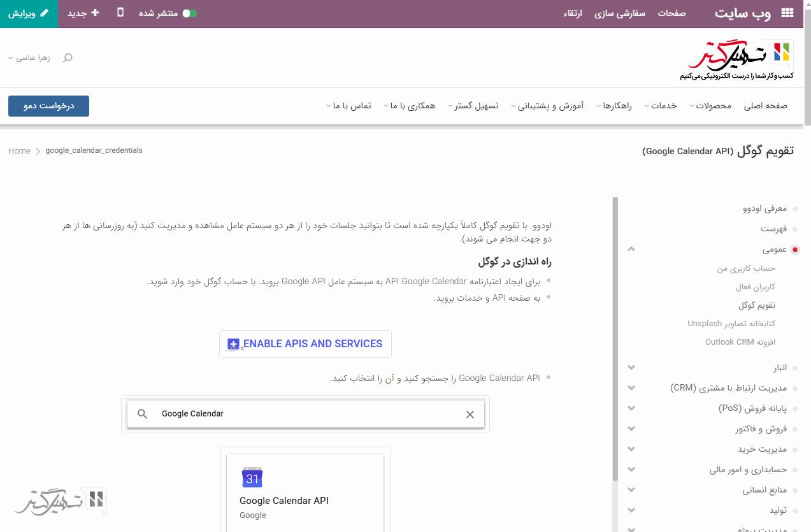The image size is (811, 532).
Task: Expand the تولید chevron
Action: coord(631,510)
